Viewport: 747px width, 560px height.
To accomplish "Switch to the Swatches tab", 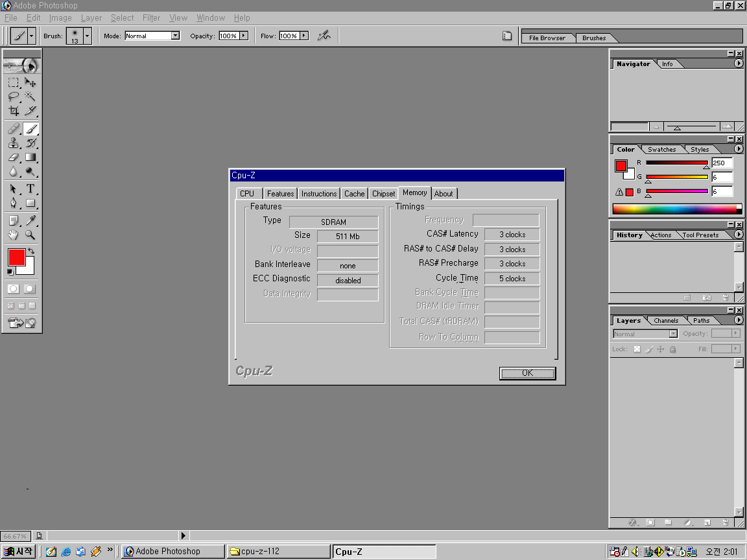I will tap(661, 150).
